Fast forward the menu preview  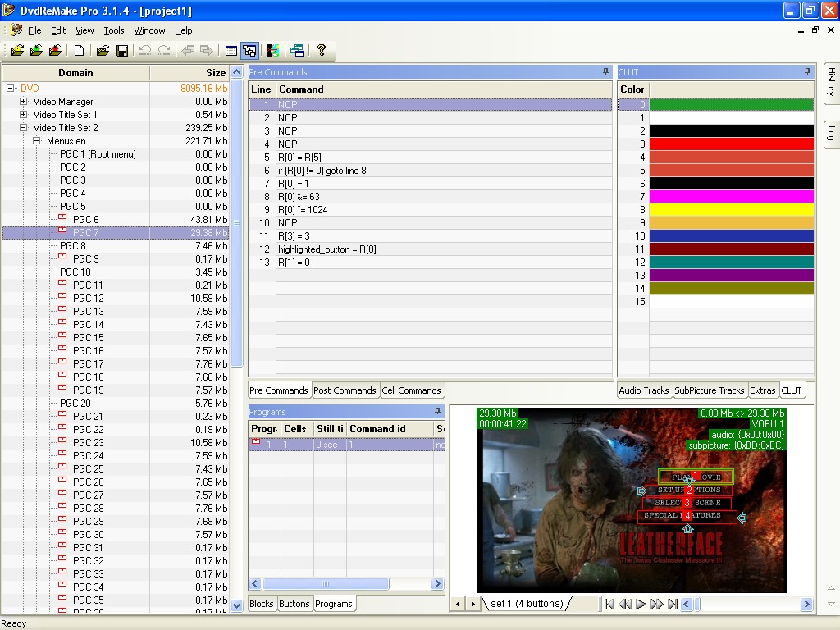[656, 605]
